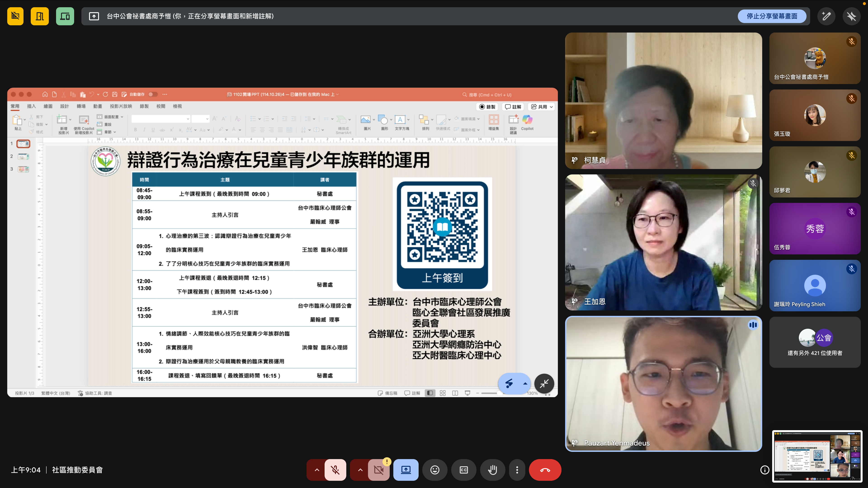Click the annotation pen icon
The image size is (868, 488).
[826, 16]
